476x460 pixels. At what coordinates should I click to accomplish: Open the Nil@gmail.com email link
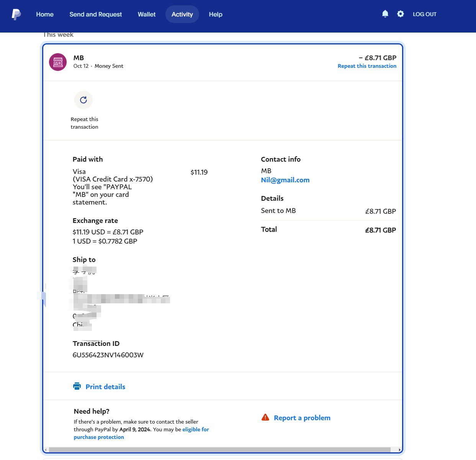[285, 180]
